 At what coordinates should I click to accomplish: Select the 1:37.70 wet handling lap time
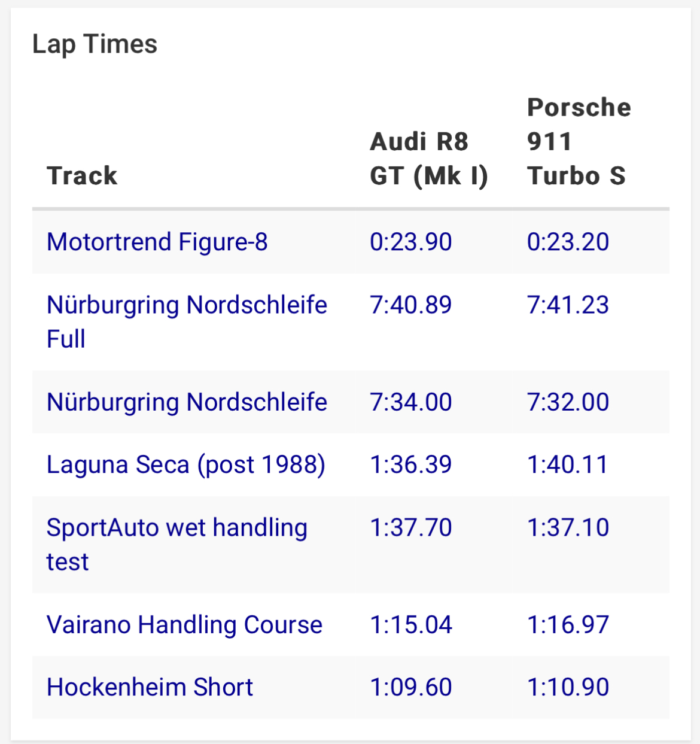[410, 528]
